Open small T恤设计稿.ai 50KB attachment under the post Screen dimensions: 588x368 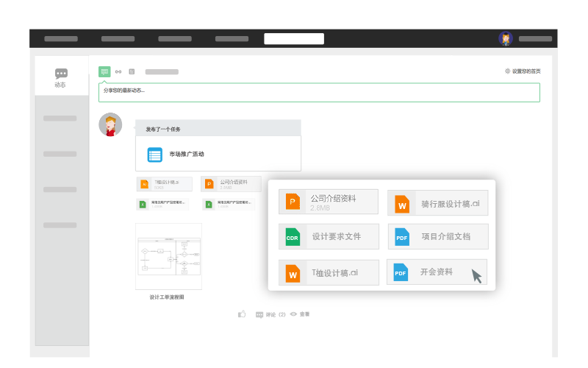point(164,184)
